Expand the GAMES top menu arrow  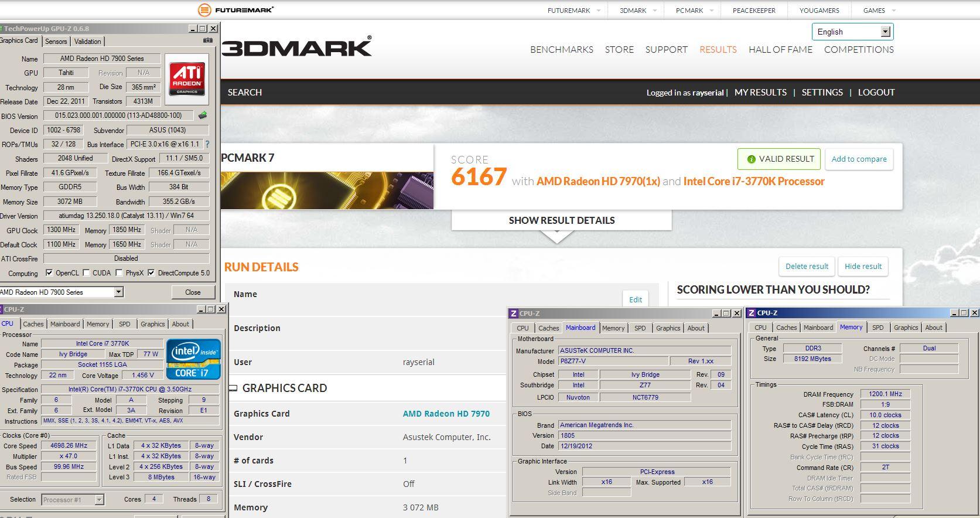click(893, 11)
